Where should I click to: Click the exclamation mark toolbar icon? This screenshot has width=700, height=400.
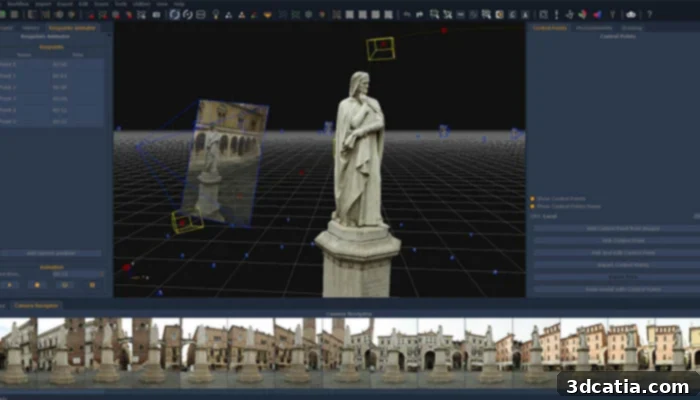tap(556, 15)
